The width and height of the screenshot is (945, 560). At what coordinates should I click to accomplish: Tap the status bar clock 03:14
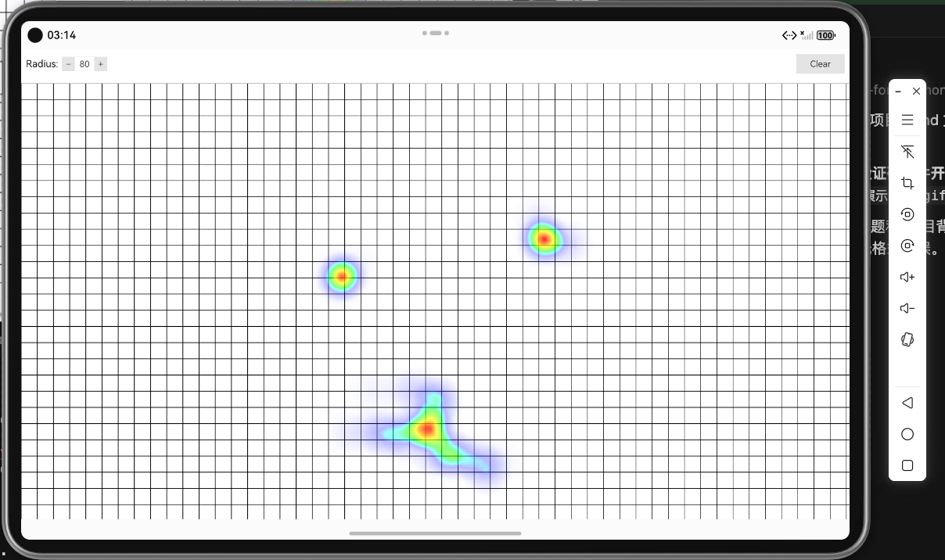61,35
